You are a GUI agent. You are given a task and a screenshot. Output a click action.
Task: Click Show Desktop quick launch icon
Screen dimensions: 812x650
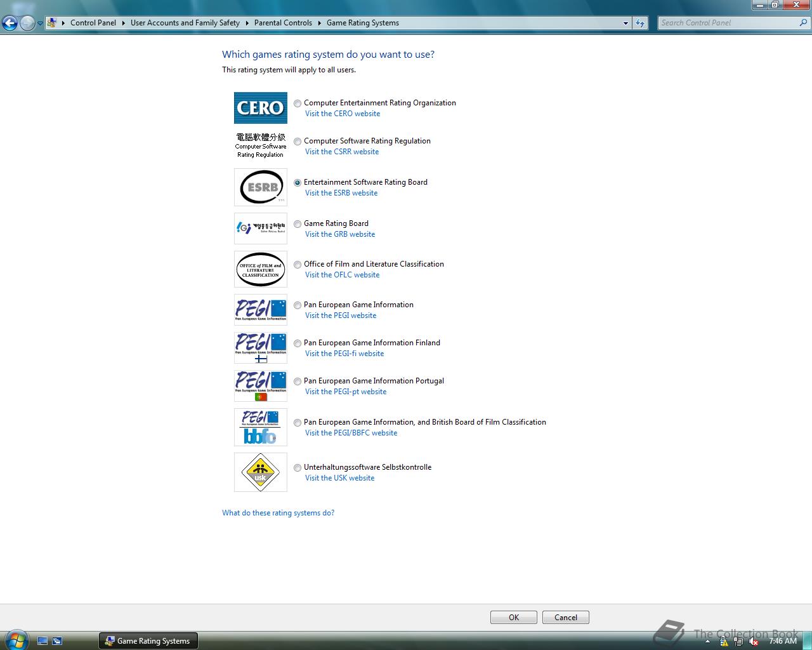click(x=43, y=641)
